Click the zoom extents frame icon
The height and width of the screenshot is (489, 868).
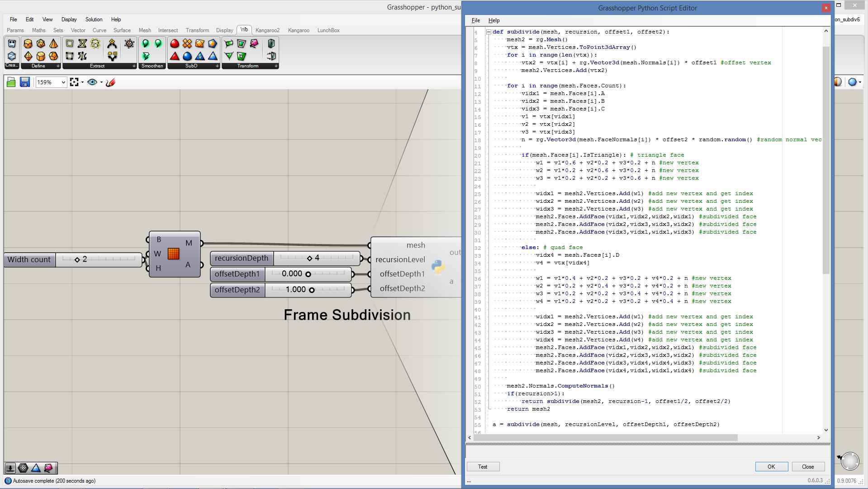point(74,82)
